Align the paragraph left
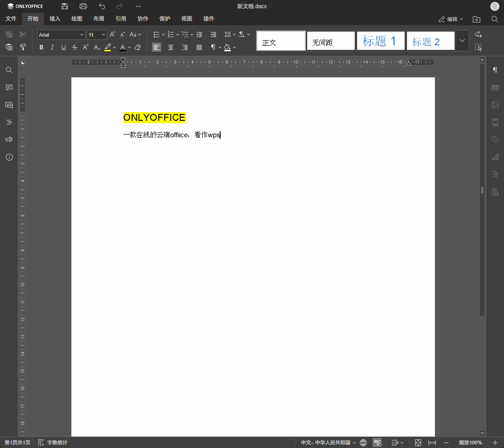The width and height of the screenshot is (504, 448). click(x=157, y=47)
